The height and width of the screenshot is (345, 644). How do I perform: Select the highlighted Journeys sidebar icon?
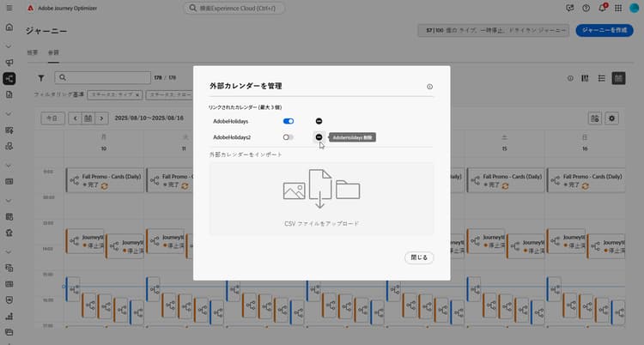point(9,78)
